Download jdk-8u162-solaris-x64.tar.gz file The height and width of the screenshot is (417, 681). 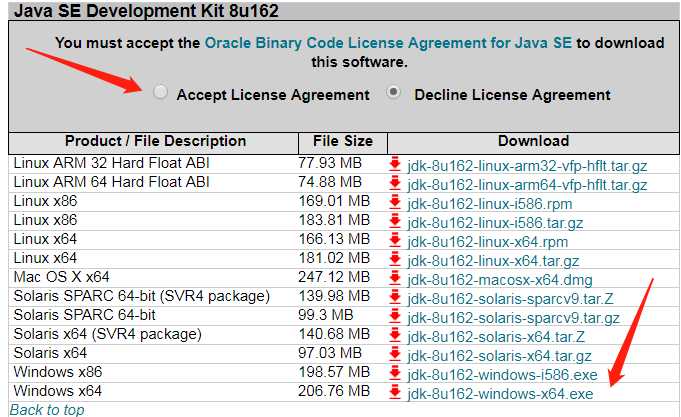click(499, 356)
